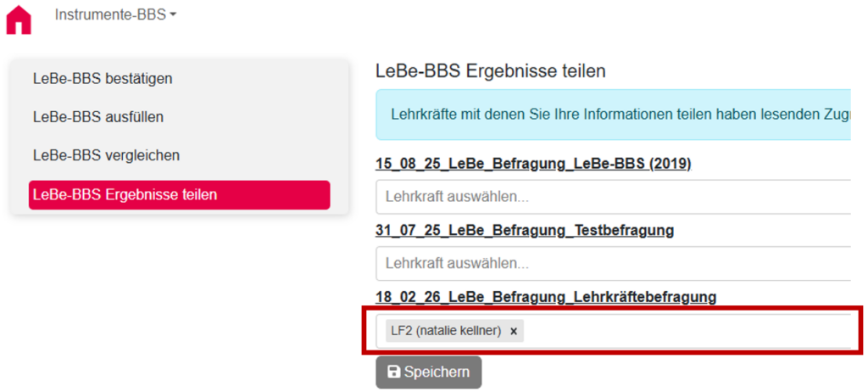The width and height of the screenshot is (868, 392).
Task: Open Lehrkraft dropdown for LeBe-BBS (2019) survey
Action: point(612,197)
